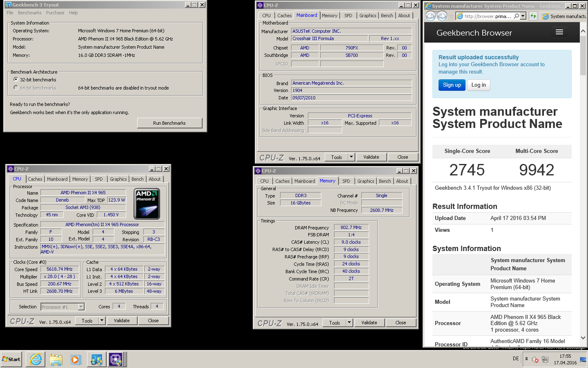Click the browser vertical scrollbar up arrow

coord(583,31)
